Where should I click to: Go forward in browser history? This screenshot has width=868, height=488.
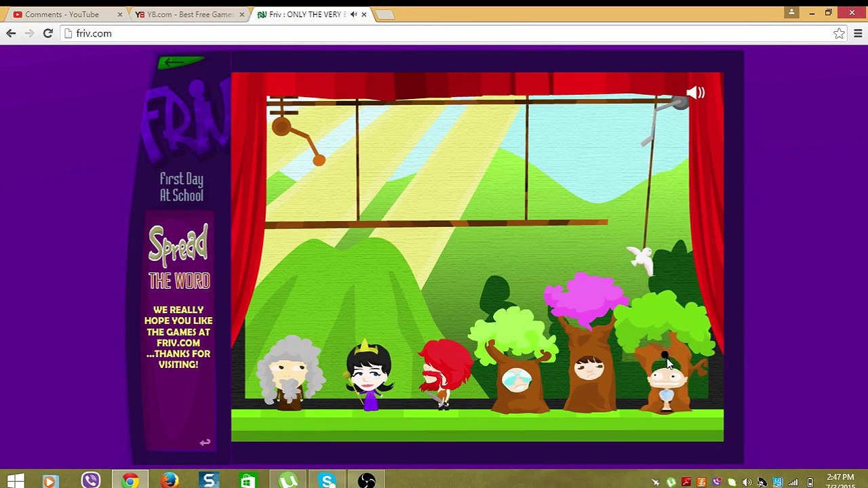point(29,33)
